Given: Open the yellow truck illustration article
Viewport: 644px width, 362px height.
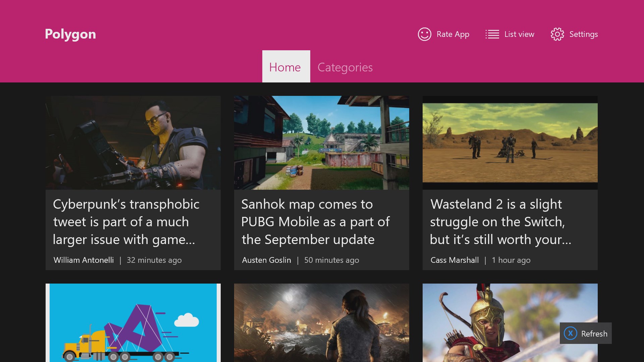Looking at the screenshot, I should (x=133, y=322).
